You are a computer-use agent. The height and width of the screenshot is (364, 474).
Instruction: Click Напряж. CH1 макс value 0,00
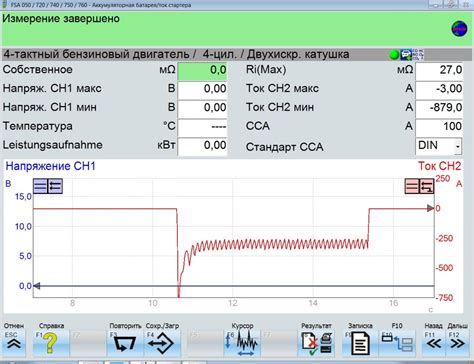(x=202, y=89)
